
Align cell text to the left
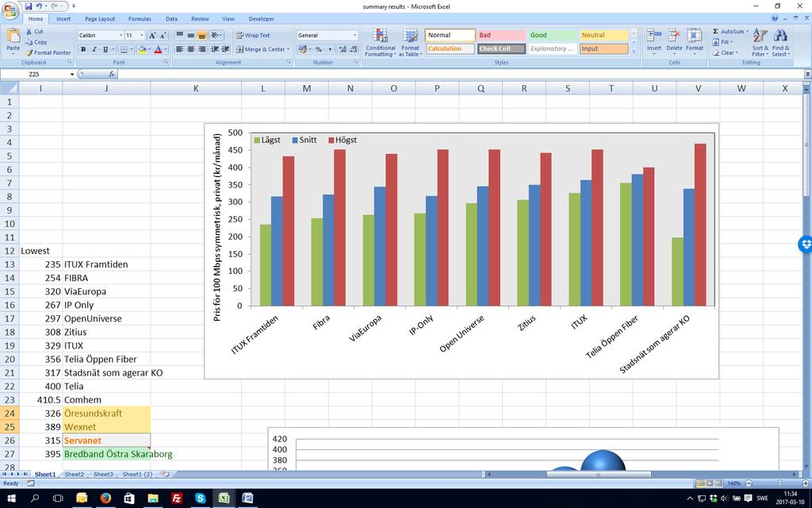180,49
